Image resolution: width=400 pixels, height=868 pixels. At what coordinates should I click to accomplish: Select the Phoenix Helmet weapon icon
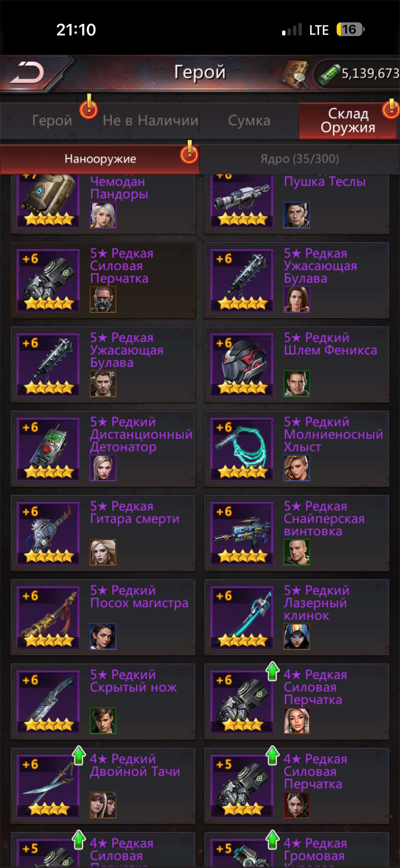point(241,364)
